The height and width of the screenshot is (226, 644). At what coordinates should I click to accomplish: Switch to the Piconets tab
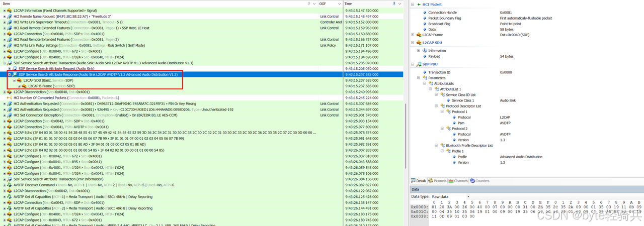437,181
